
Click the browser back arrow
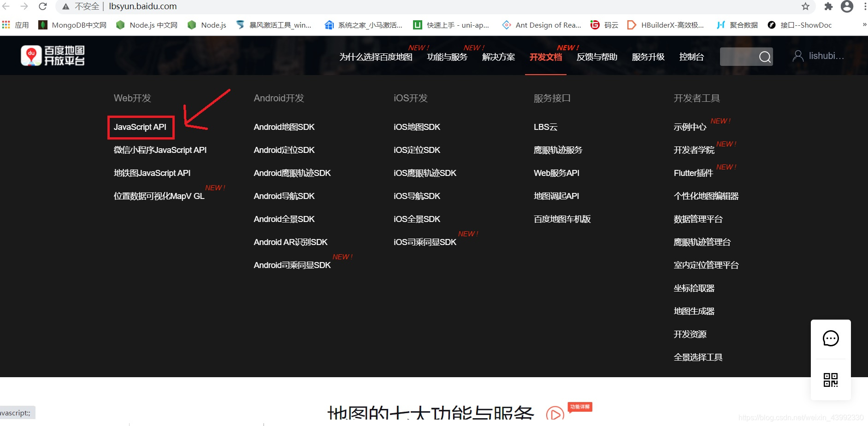pos(6,6)
